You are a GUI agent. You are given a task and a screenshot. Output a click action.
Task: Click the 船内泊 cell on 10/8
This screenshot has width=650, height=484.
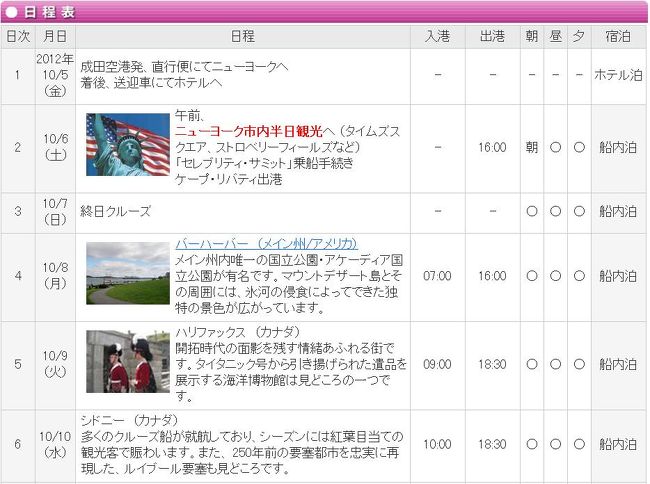tap(618, 276)
